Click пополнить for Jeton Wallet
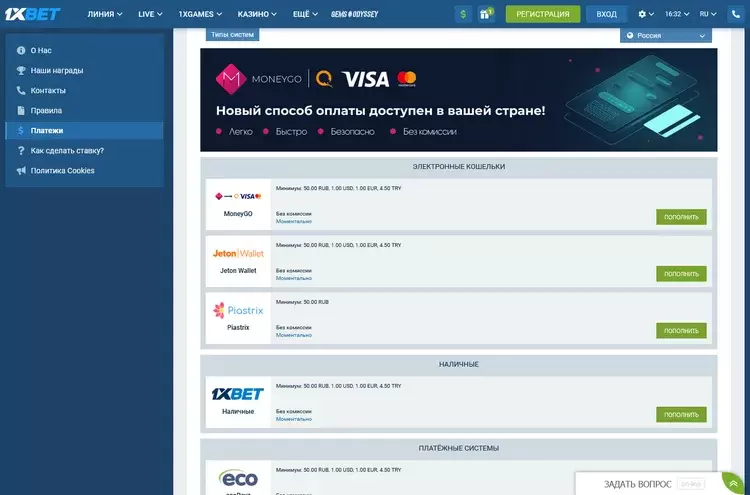Viewport: 750px width, 495px height. point(681,274)
